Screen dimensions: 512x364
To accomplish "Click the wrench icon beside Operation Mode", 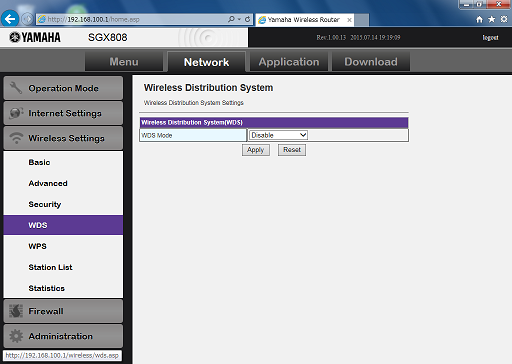I will pyautogui.click(x=15, y=88).
